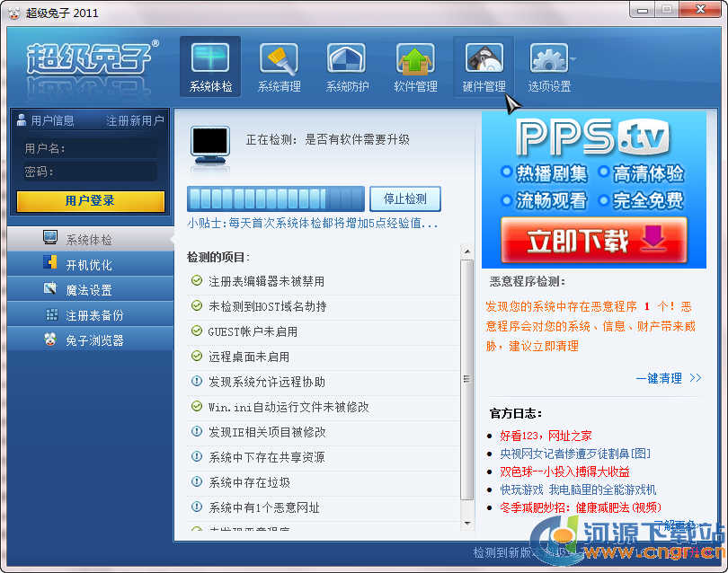
Task: Click the warning icon beside 系统中有1个恶意网址
Action: click(x=197, y=507)
